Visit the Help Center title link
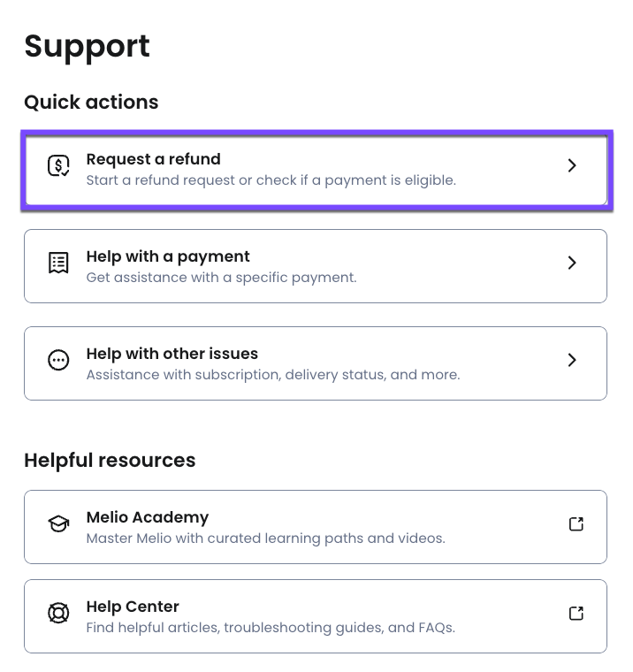This screenshot has width=633, height=672. click(133, 607)
